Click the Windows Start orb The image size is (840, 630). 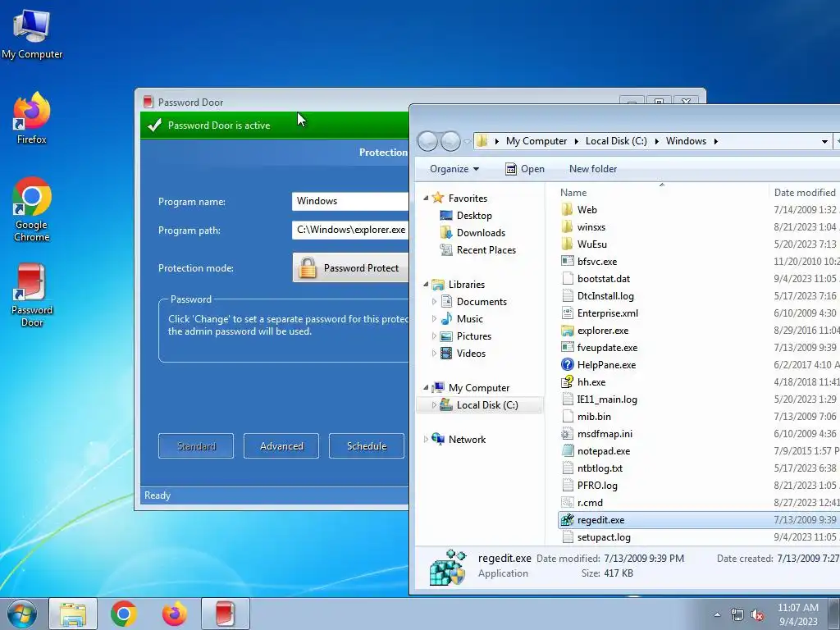pyautogui.click(x=22, y=614)
